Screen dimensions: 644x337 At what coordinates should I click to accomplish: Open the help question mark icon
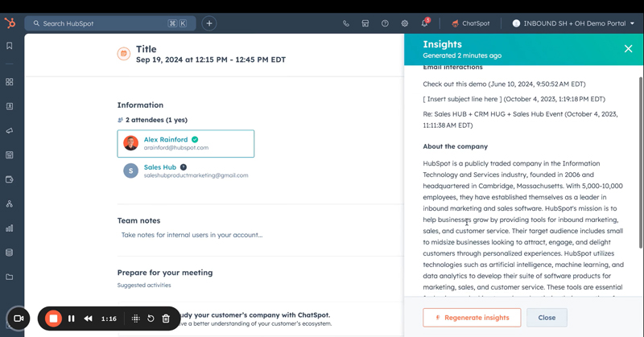click(385, 23)
